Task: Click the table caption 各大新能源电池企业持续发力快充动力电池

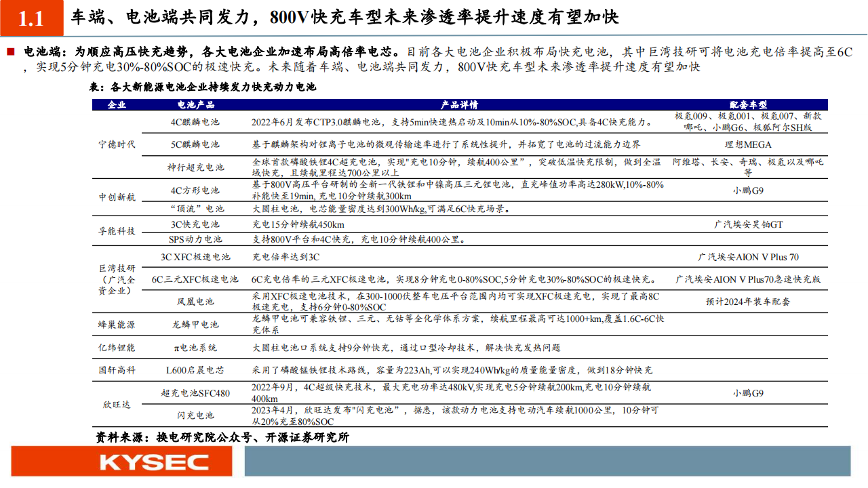Action: [x=202, y=87]
